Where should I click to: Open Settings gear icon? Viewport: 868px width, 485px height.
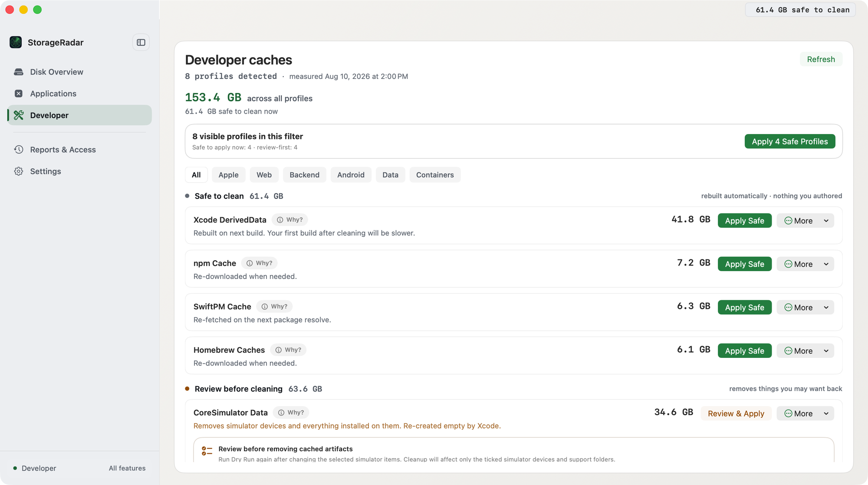[x=19, y=171]
